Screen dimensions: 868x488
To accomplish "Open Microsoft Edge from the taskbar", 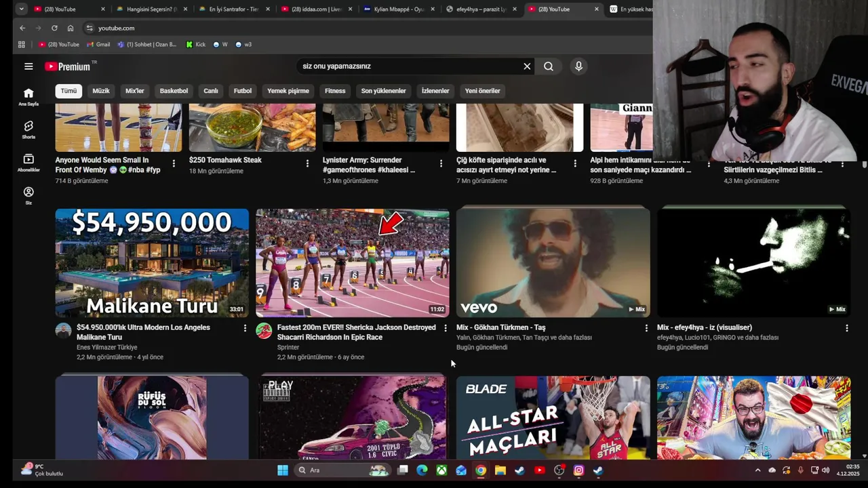I will 422,470.
